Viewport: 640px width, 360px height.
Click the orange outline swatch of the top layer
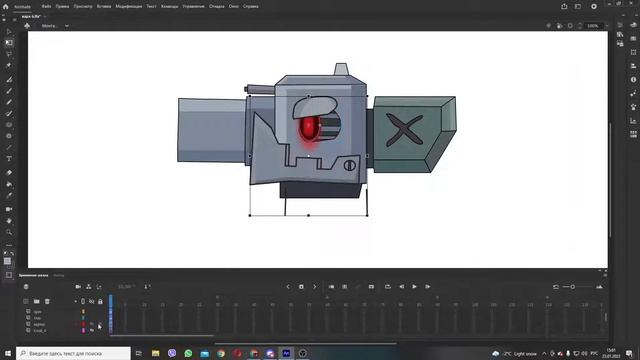click(x=83, y=311)
